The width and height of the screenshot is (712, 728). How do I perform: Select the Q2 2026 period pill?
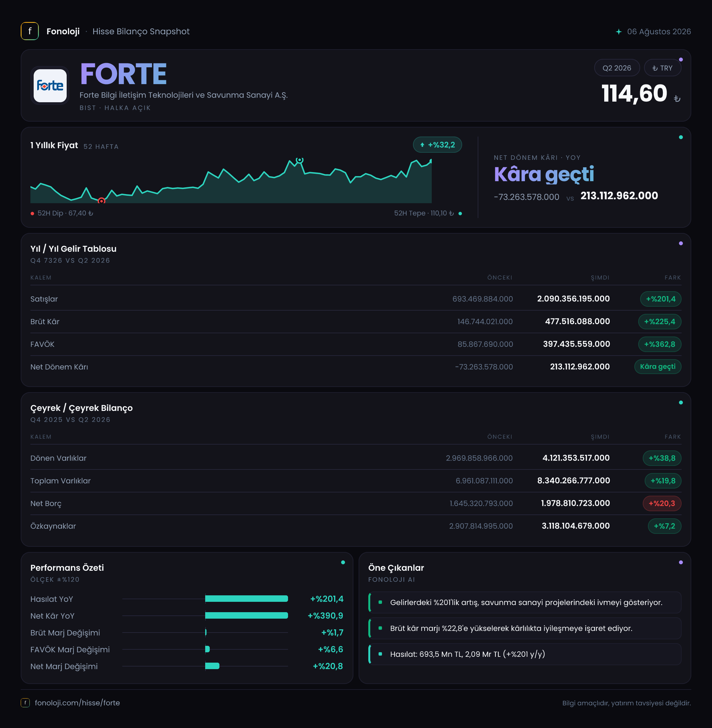[x=617, y=68]
